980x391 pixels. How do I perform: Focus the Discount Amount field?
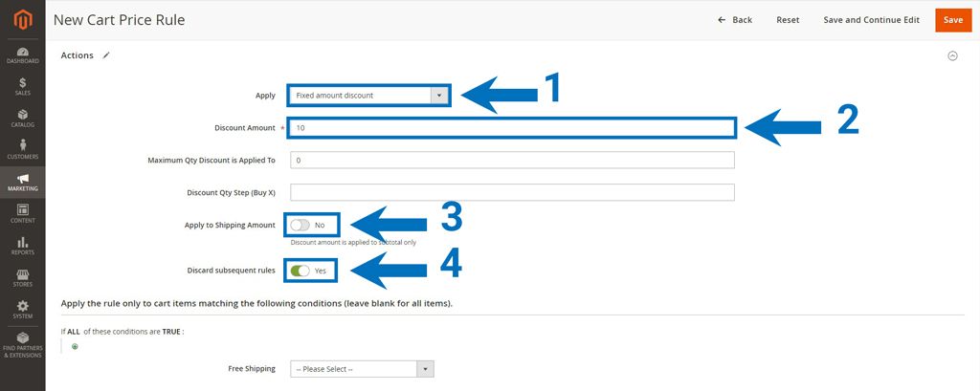point(512,127)
